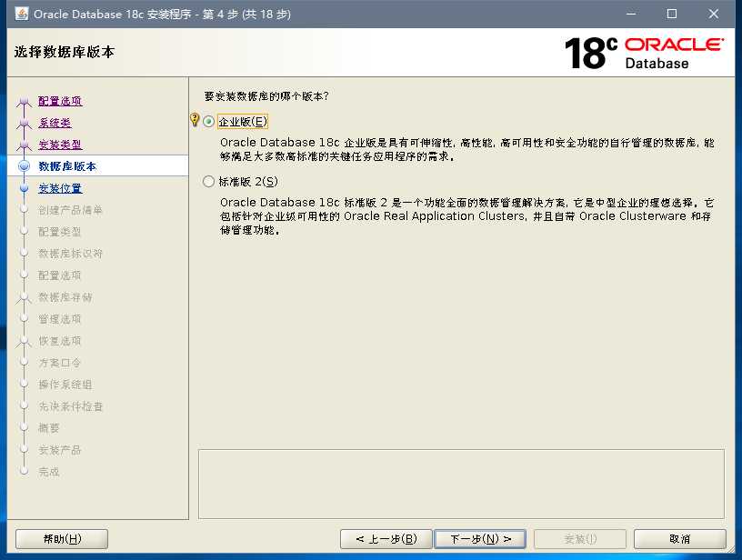
Task: Select the 企业版(E) radio button
Action: pos(209,122)
